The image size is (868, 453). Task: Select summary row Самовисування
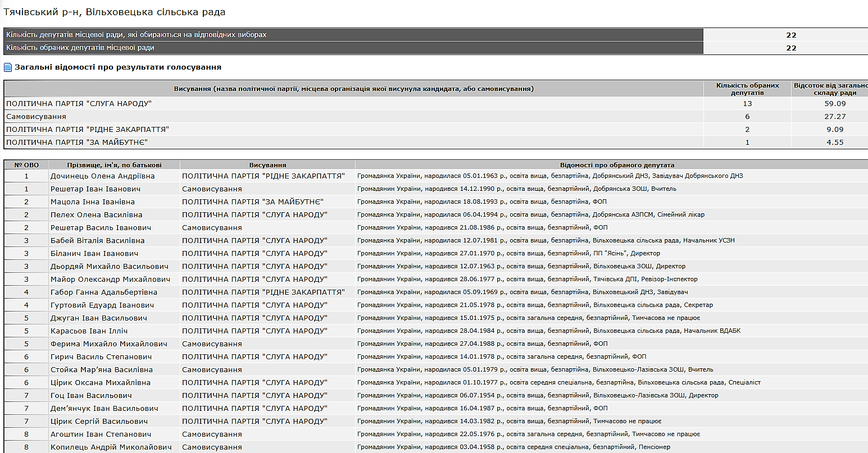(x=435, y=117)
